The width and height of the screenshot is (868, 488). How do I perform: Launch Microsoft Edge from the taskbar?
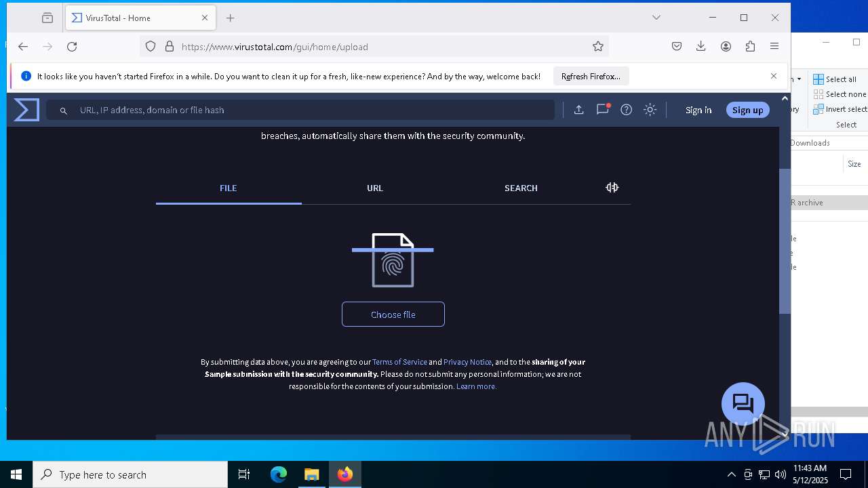[x=279, y=474]
